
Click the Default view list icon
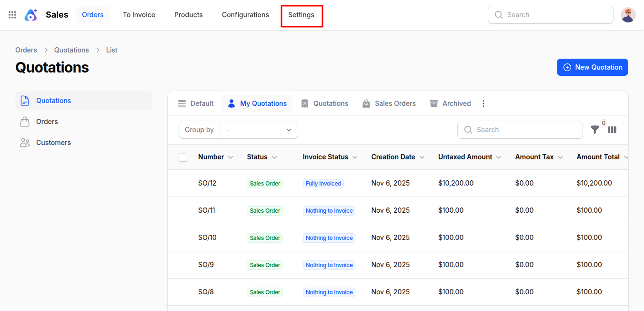tap(182, 103)
